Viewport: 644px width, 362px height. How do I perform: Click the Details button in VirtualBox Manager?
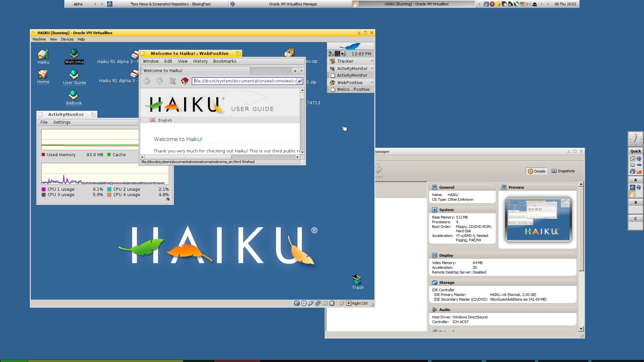[536, 171]
